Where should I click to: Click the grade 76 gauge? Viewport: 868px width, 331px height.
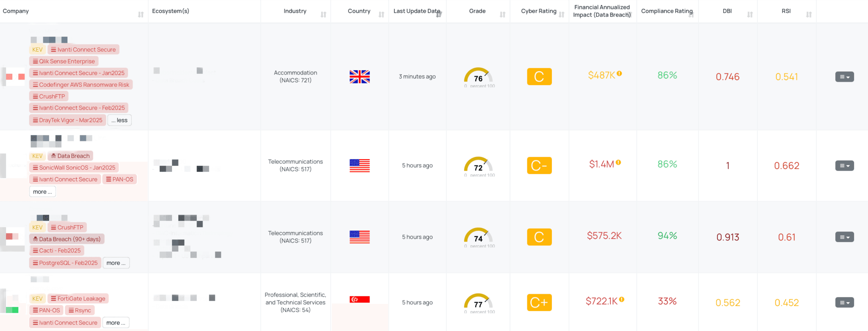[x=478, y=77]
